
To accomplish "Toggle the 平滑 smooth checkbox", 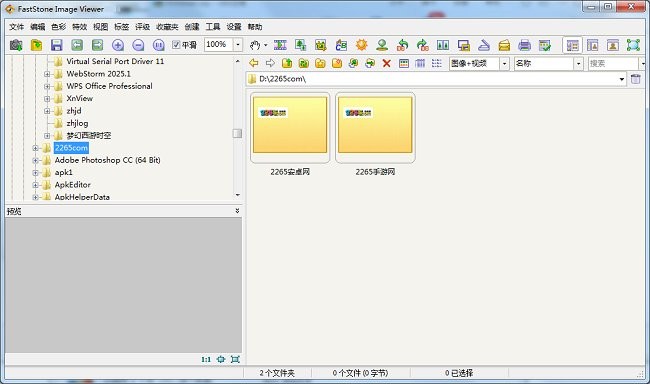I will [x=176, y=44].
